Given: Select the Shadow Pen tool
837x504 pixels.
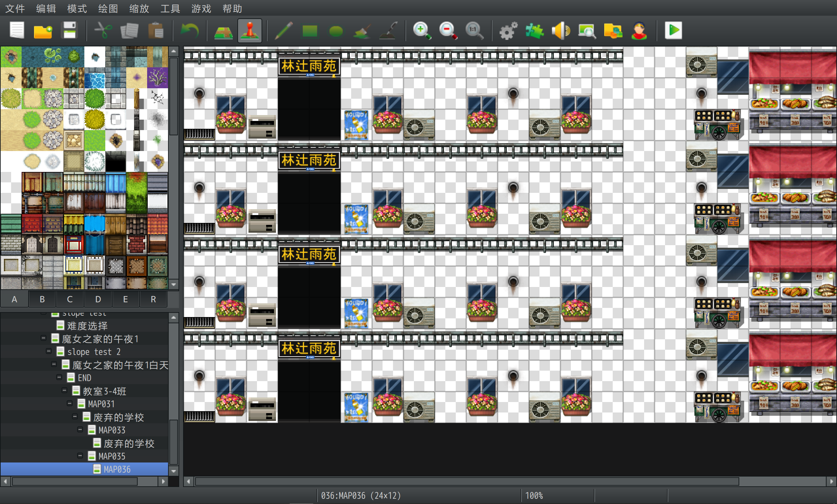Looking at the screenshot, I should pyautogui.click(x=388, y=31).
